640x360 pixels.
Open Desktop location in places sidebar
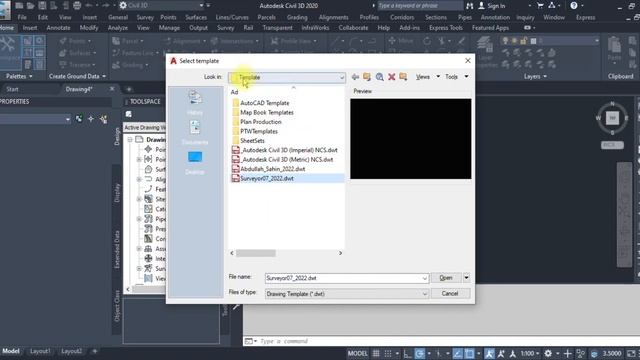click(195, 162)
